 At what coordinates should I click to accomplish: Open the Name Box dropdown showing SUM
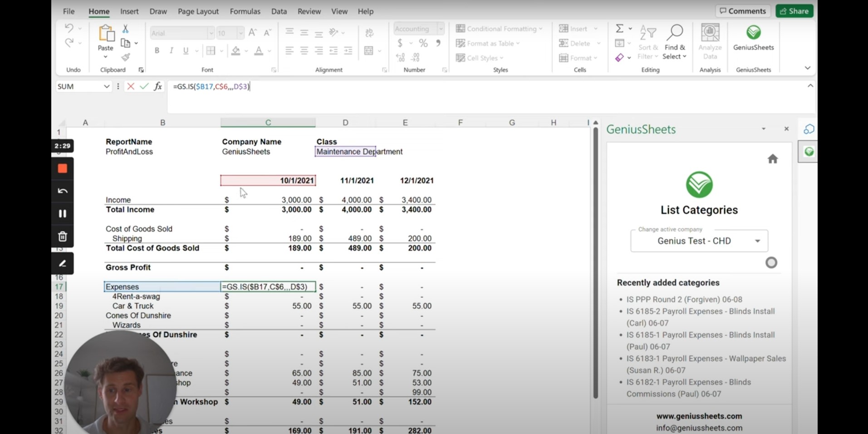point(107,86)
